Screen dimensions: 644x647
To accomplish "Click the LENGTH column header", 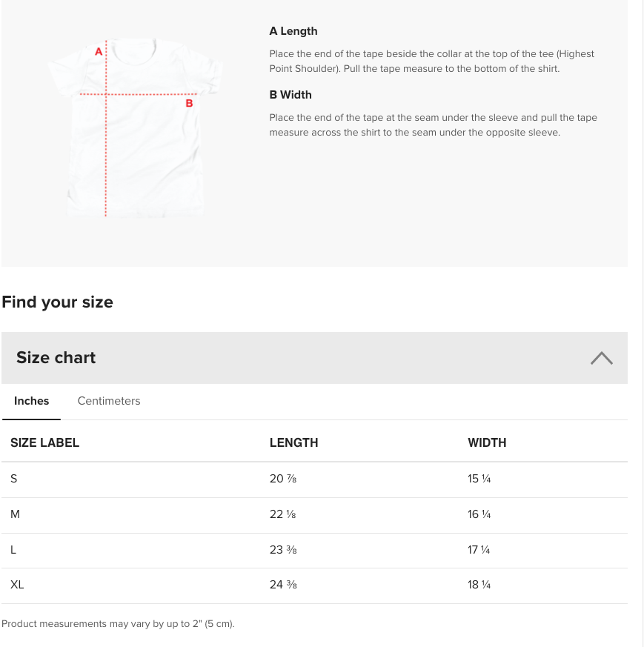I will [x=293, y=442].
